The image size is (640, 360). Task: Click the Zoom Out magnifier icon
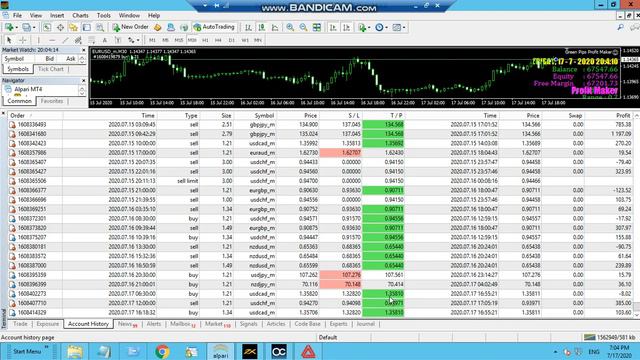click(x=303, y=27)
